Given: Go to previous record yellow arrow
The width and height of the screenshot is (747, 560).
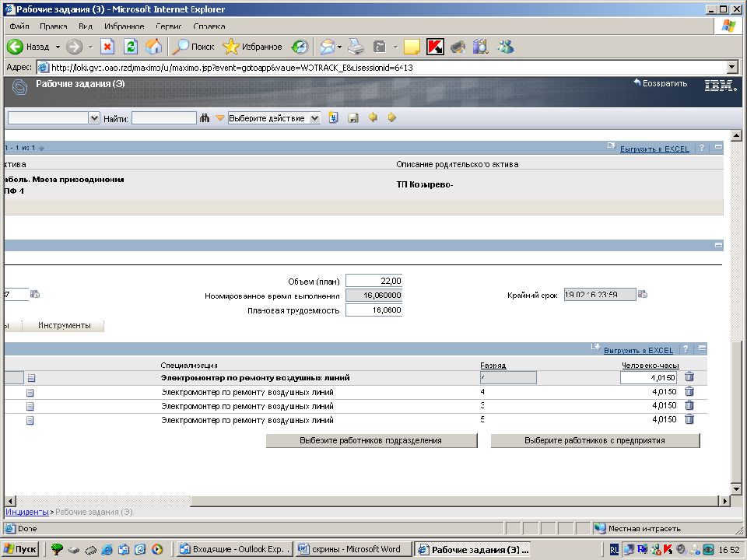Looking at the screenshot, I should pos(373,117).
